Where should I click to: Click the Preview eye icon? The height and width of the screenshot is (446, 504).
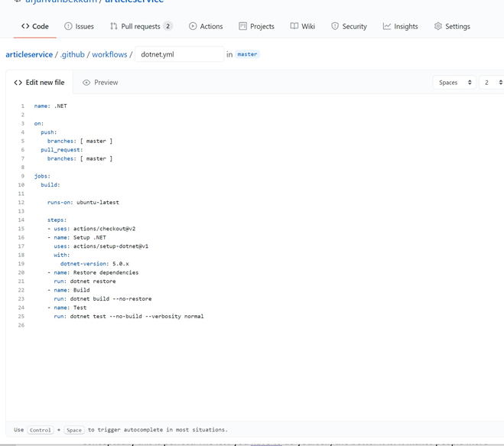(x=86, y=83)
